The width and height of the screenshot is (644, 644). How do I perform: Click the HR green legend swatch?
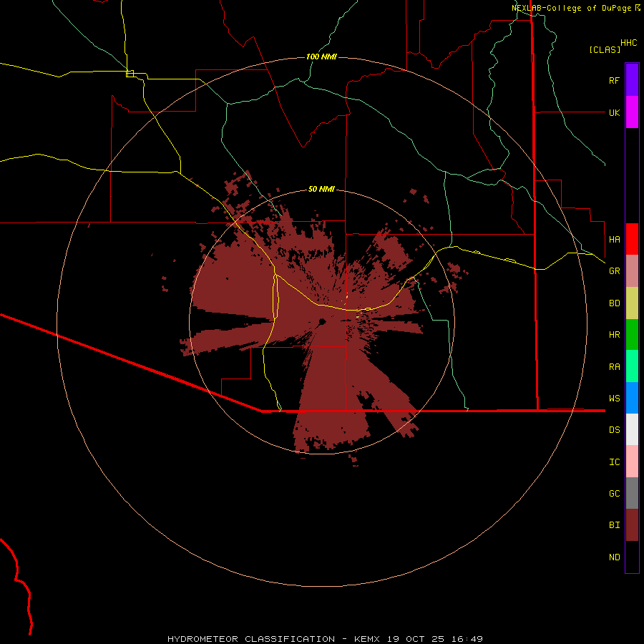coord(632,335)
